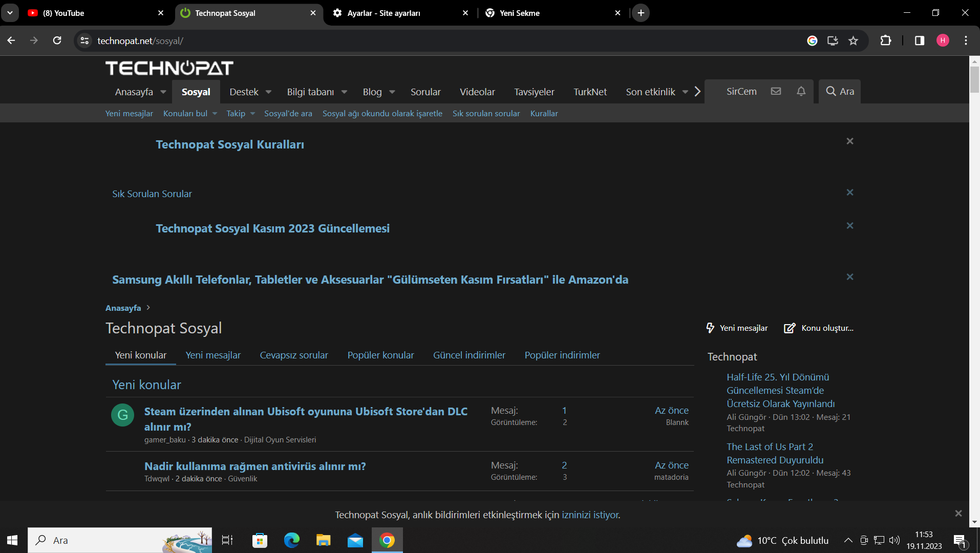Reload the current page

[57, 40]
